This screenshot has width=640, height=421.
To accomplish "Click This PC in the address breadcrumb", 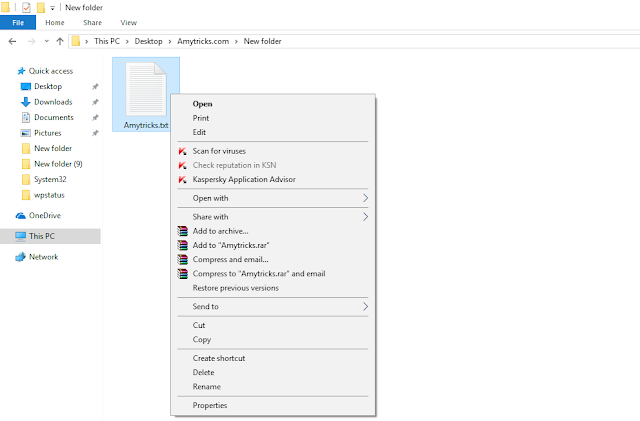I will (x=107, y=41).
